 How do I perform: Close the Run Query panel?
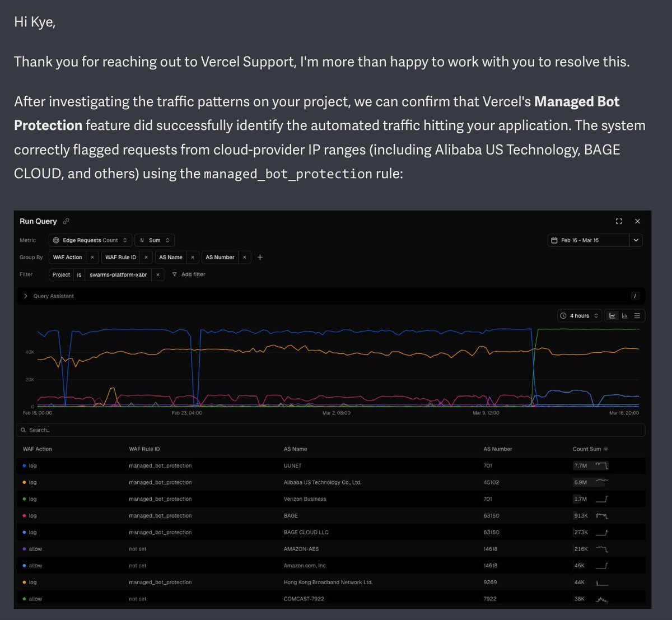pos(637,221)
